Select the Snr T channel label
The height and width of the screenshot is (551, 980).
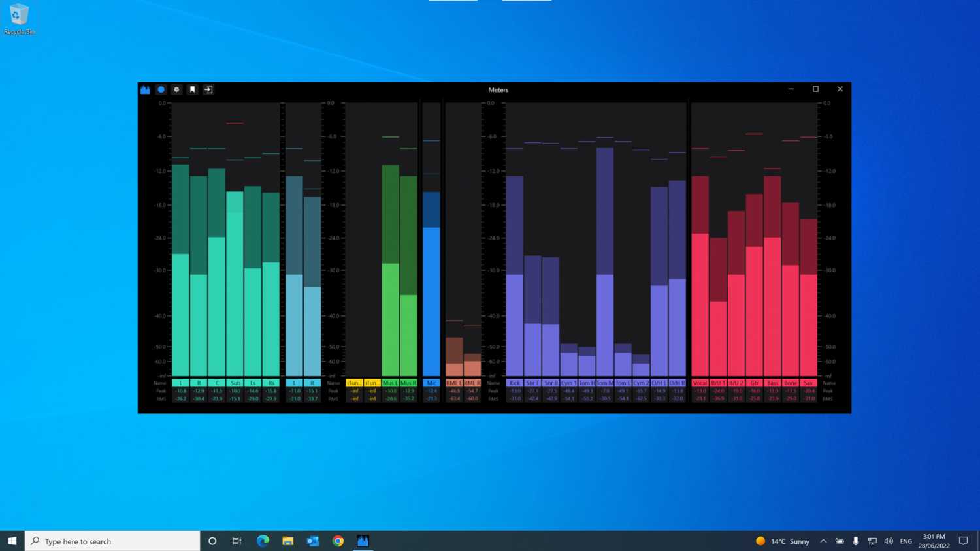[x=532, y=383]
